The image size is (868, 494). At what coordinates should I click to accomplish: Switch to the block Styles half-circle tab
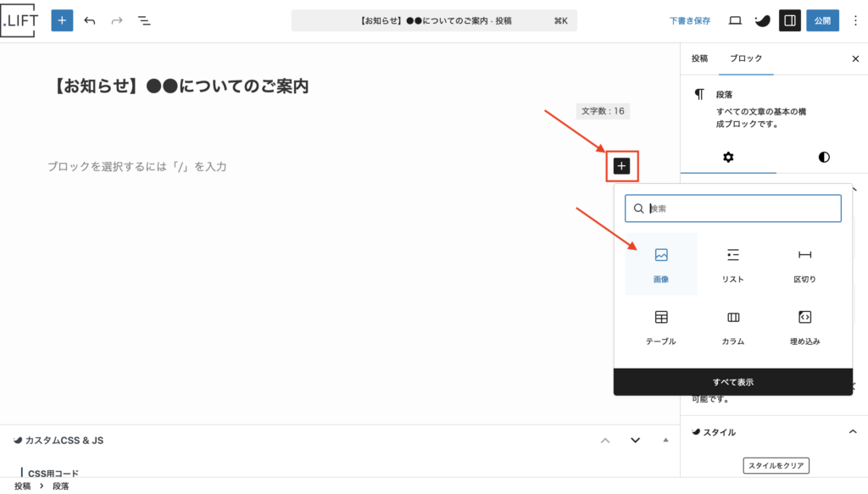(824, 157)
